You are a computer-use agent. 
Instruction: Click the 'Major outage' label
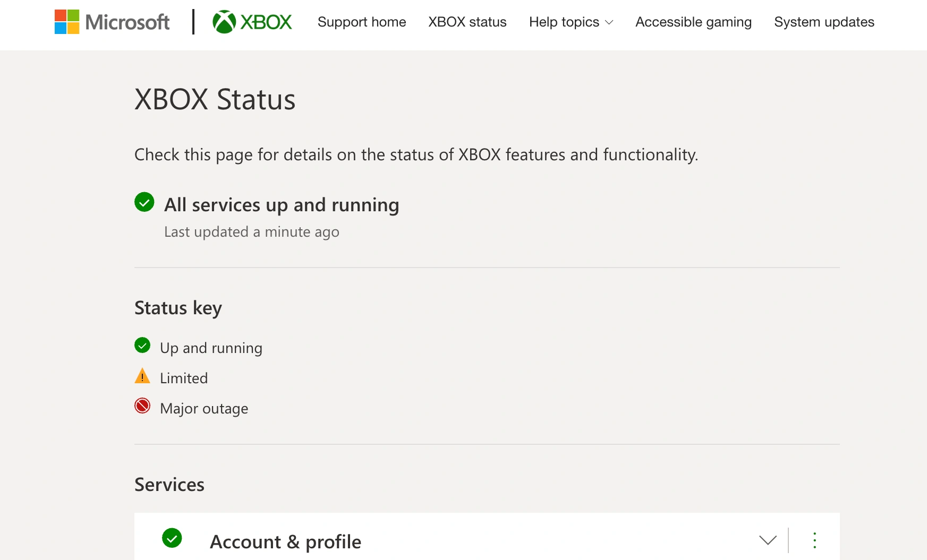(204, 409)
